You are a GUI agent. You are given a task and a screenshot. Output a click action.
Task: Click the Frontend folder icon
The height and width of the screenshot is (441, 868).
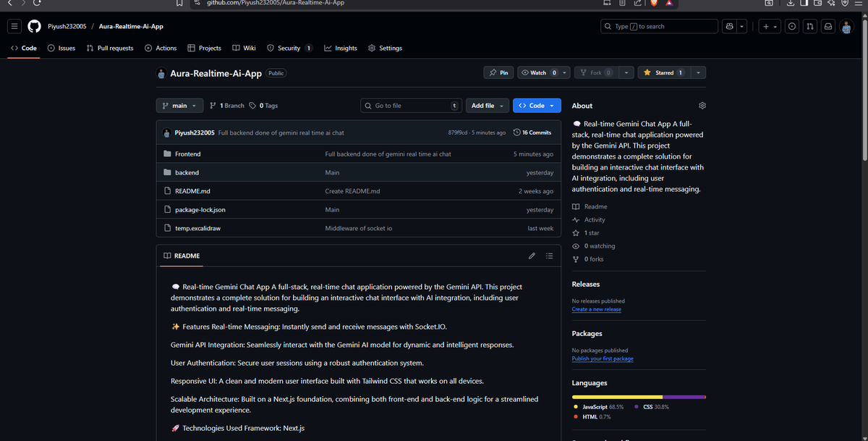[x=167, y=154]
